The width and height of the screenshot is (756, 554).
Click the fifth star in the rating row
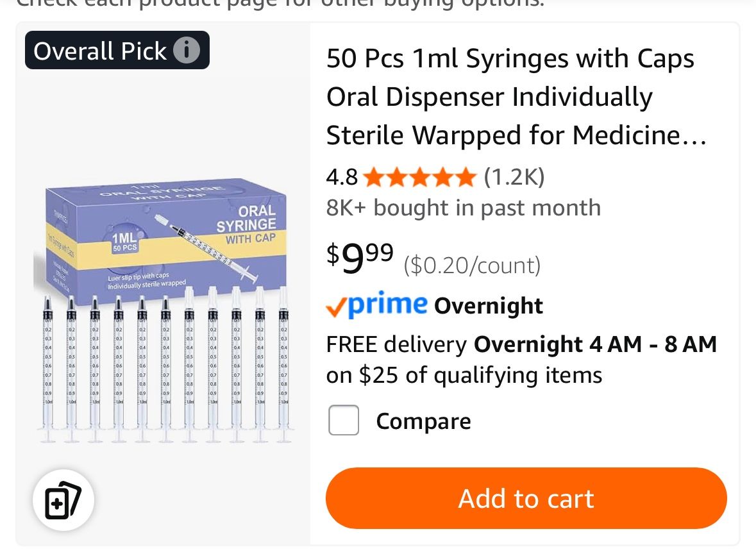(x=466, y=177)
